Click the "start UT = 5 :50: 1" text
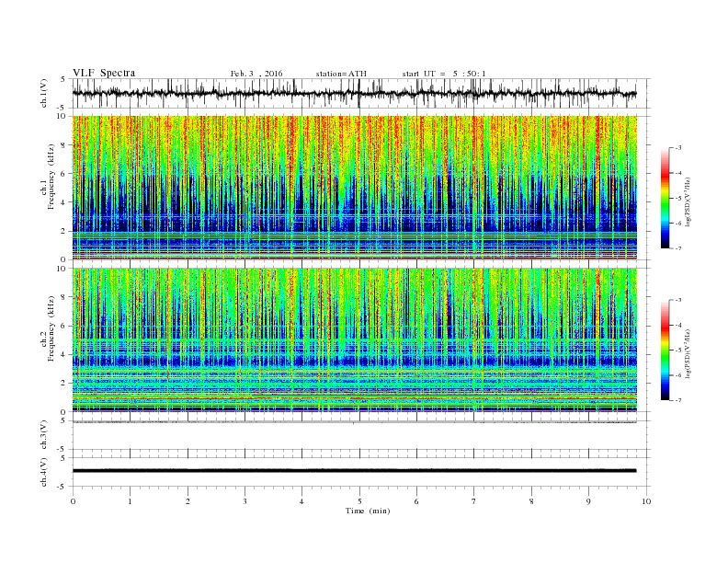The width and height of the screenshot is (728, 563). 444,74
